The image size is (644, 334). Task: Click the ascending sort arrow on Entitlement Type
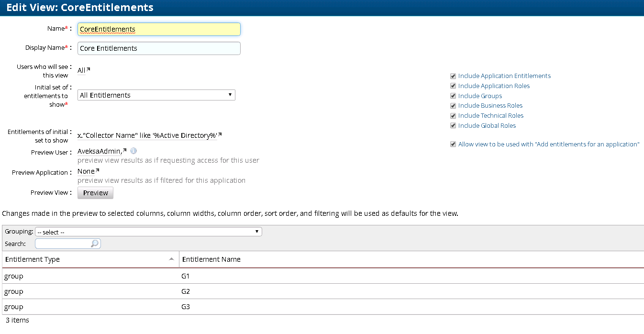[x=172, y=258]
